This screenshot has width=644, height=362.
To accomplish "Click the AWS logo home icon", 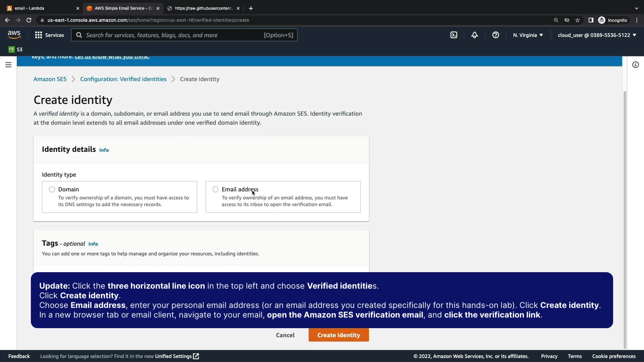I will point(14,35).
